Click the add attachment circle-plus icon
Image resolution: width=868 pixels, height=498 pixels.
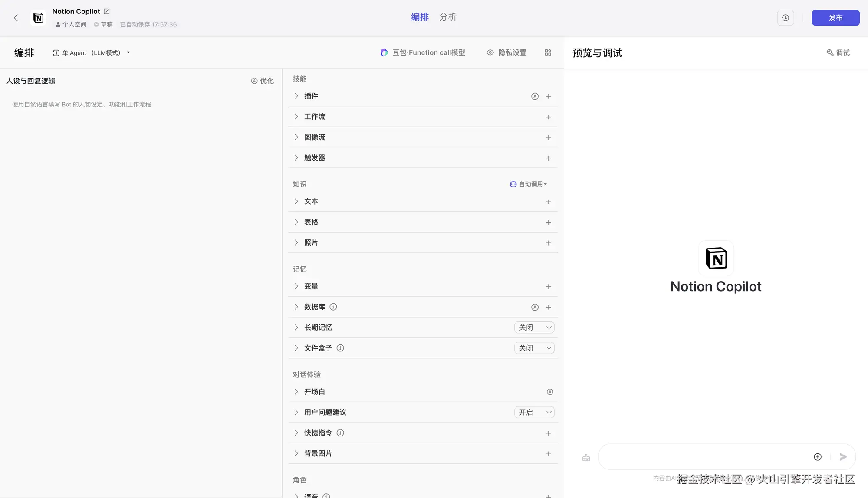[x=818, y=457]
